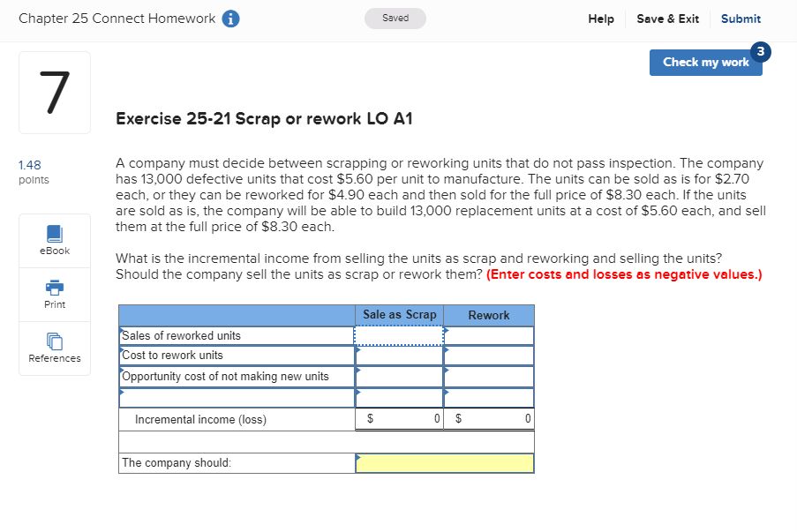Image resolution: width=797 pixels, height=532 pixels.
Task: Click the badge showing 3 attempts remaining
Action: pyautogui.click(x=761, y=52)
